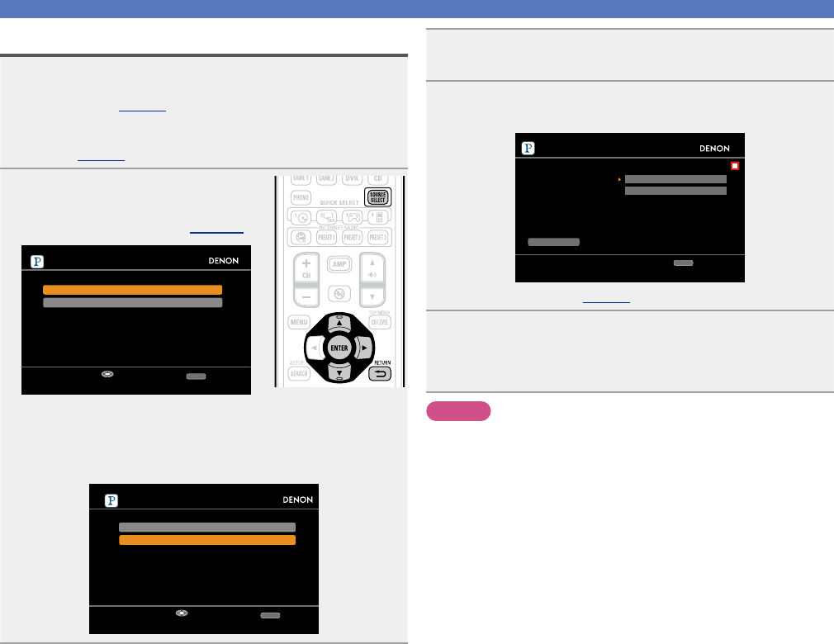Click the PHONO button on the remote
This screenshot has height=644, width=834.
coord(301,198)
